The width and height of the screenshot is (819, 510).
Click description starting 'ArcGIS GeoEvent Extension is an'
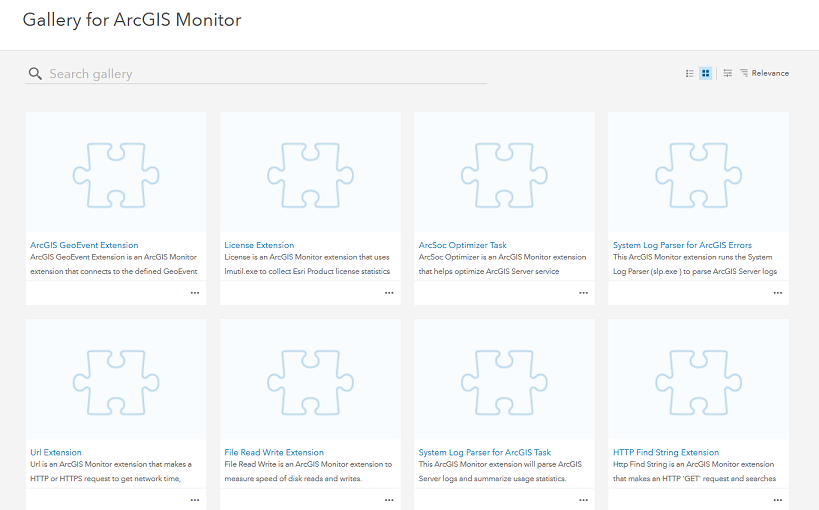[113, 264]
